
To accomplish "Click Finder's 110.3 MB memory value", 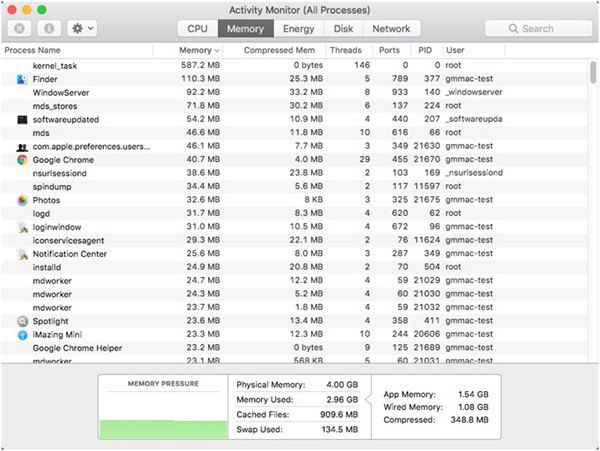I will coord(201,79).
